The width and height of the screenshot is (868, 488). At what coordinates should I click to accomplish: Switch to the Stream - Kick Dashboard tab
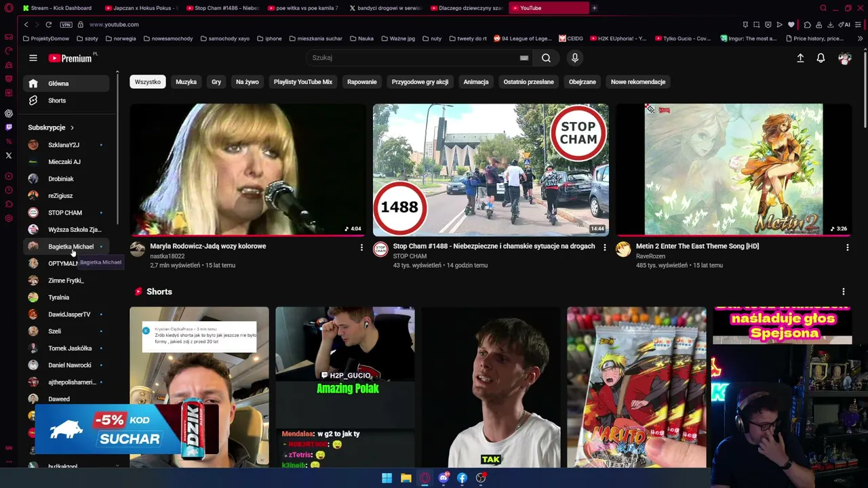click(58, 8)
